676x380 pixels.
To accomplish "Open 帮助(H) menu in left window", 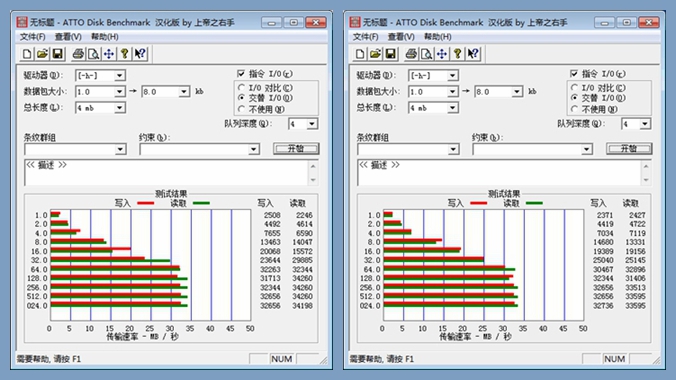I will 105,37.
